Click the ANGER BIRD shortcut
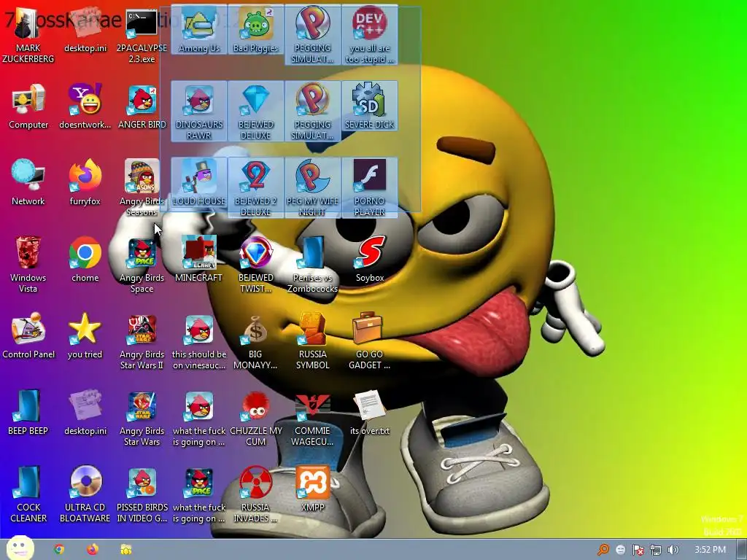This screenshot has height=560, width=747. [142, 106]
